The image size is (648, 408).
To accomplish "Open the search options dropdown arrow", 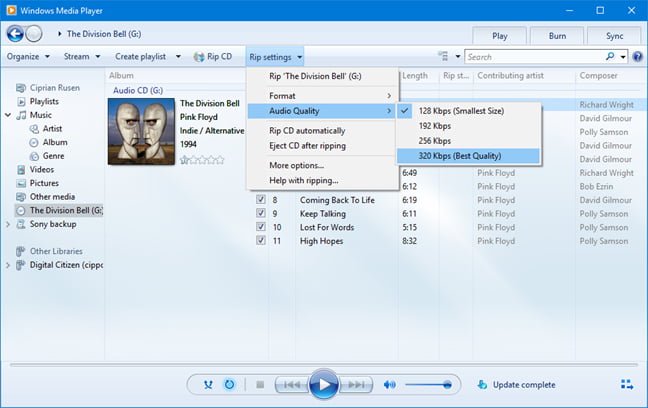I will [x=623, y=57].
